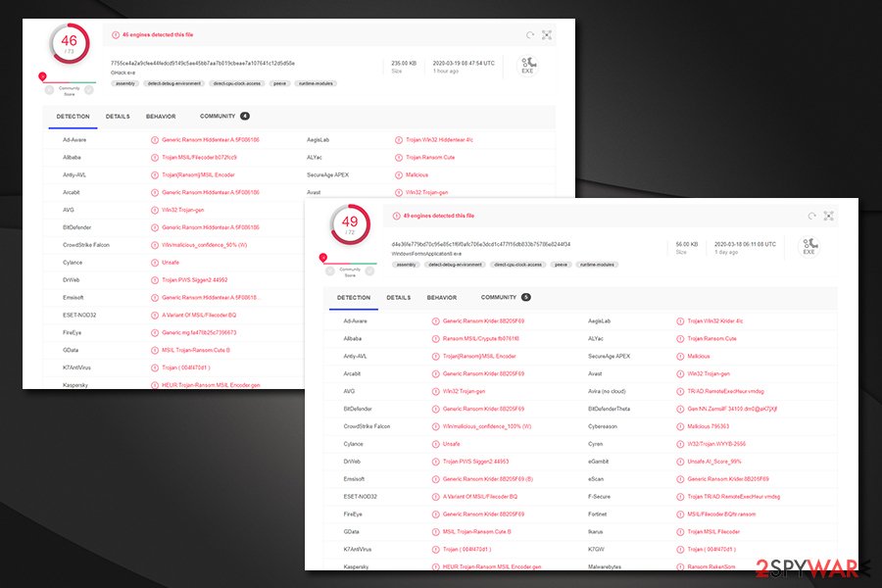Screen dimensions: 882x588
Task: Click the 'runtime-modules' tag in the 46-detection report
Action: 316,84
